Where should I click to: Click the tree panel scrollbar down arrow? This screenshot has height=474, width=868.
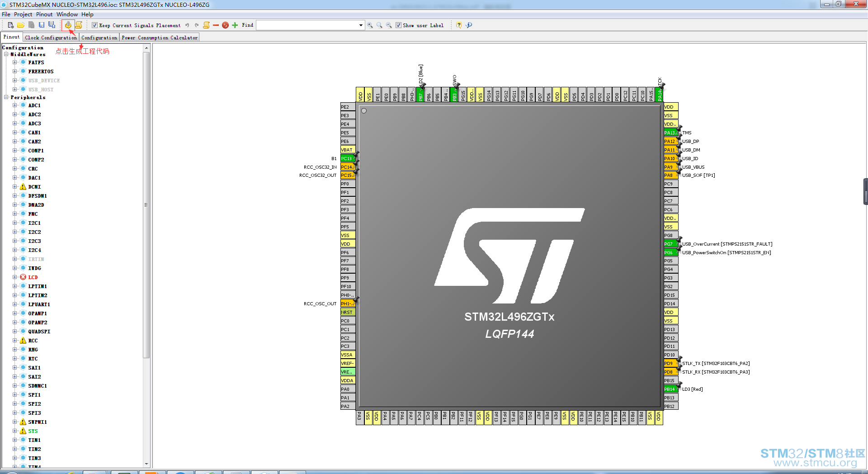146,464
